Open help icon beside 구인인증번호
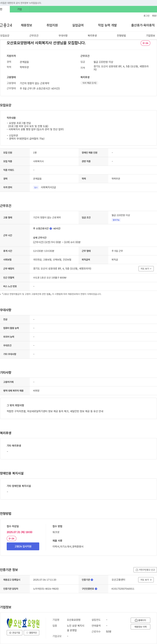This screenshot has height=644, width=157. 96,589
